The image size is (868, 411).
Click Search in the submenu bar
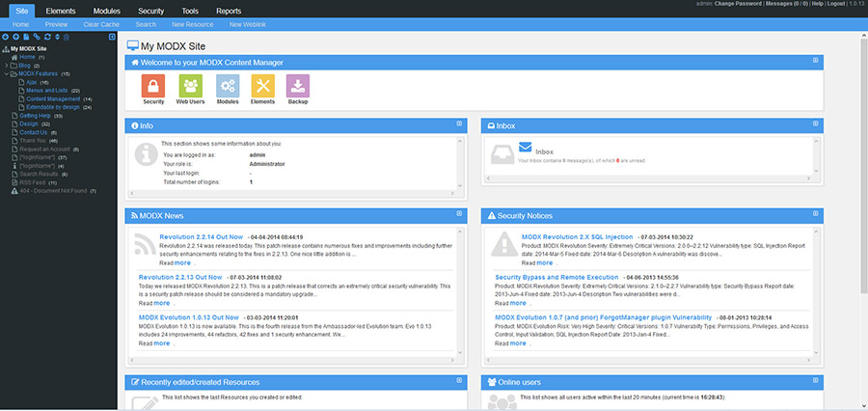(146, 24)
